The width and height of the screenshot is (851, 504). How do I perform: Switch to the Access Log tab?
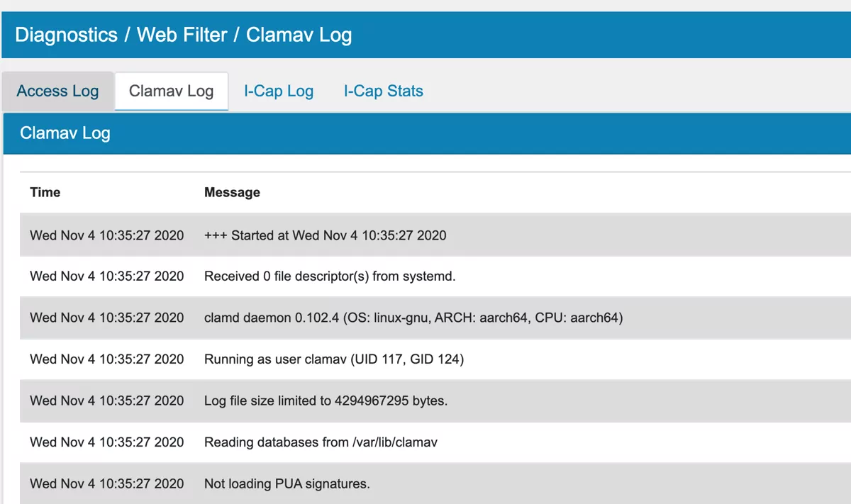point(57,91)
